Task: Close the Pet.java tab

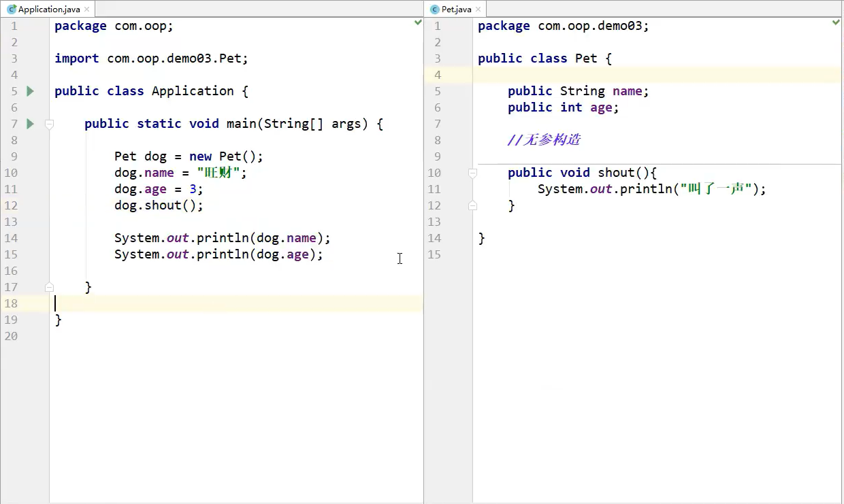Action: [x=478, y=10]
